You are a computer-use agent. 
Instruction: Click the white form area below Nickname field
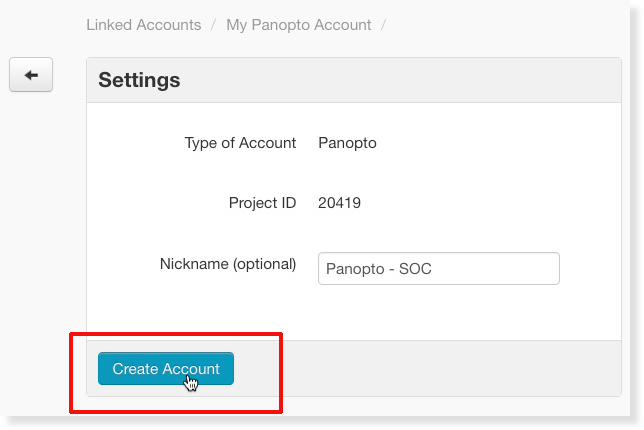point(353,312)
